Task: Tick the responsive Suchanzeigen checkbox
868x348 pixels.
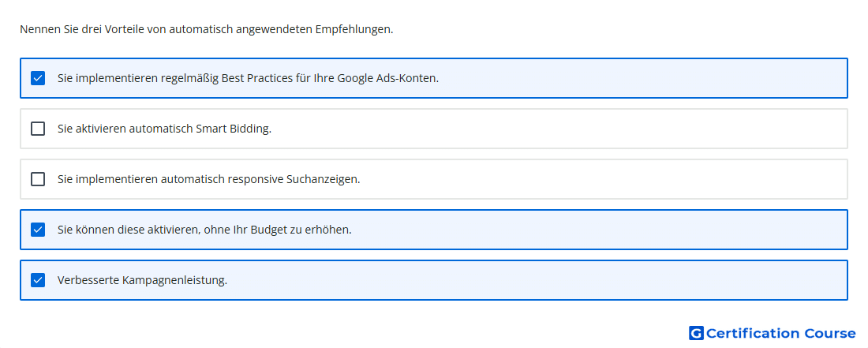Action: (x=38, y=179)
